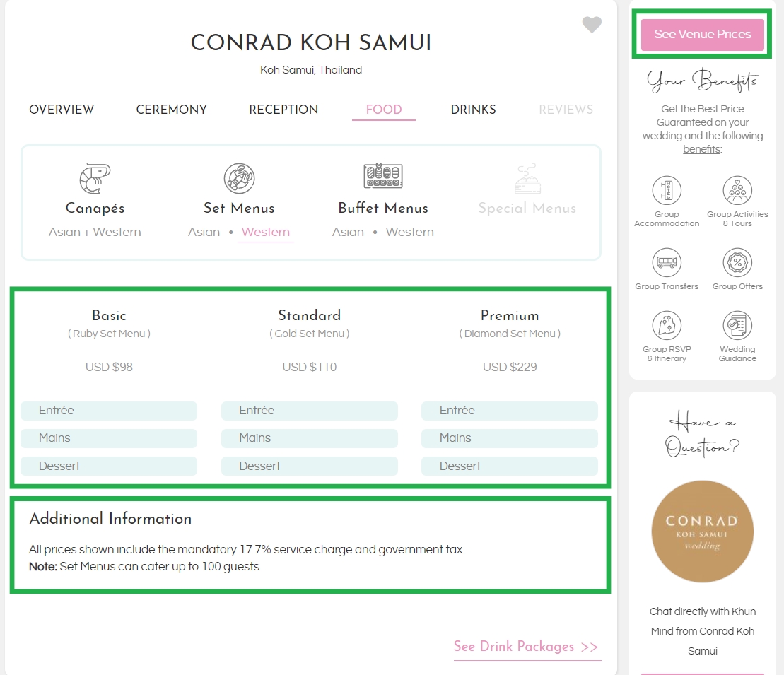Click the Koh Samui, Thailand location text

(311, 70)
